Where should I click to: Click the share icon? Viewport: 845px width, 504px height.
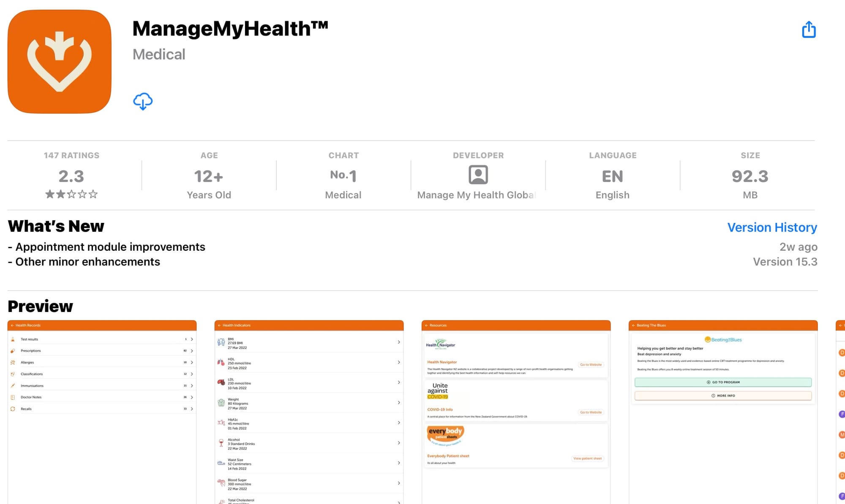click(809, 30)
